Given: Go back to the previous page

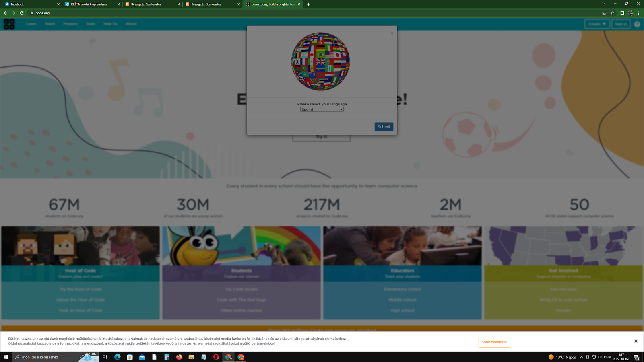Looking at the screenshot, I should pos(5,13).
